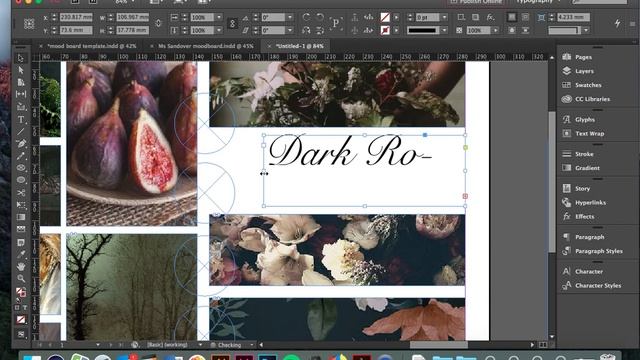Select the Zoom magnifier tool
This screenshot has height=360, width=640.
21,278
